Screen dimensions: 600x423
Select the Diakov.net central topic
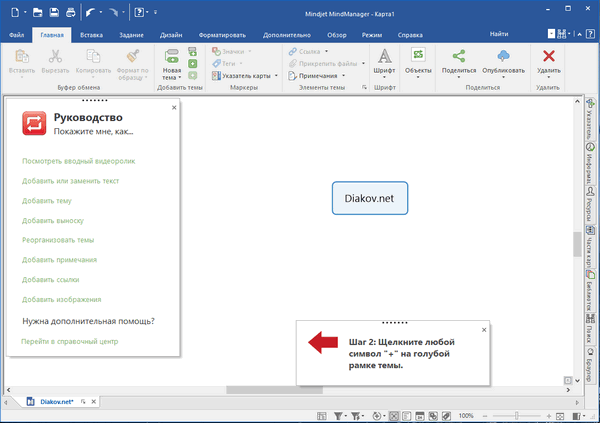click(369, 198)
